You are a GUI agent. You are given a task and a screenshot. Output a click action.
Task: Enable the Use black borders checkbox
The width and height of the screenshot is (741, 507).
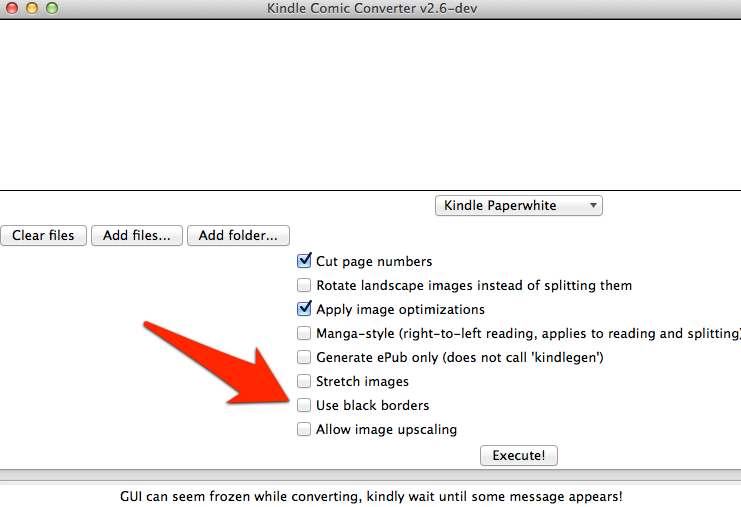(x=304, y=405)
